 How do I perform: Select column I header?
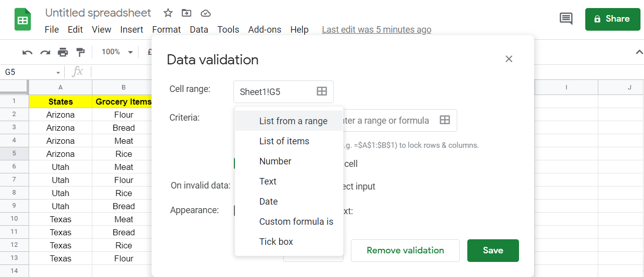[566, 87]
